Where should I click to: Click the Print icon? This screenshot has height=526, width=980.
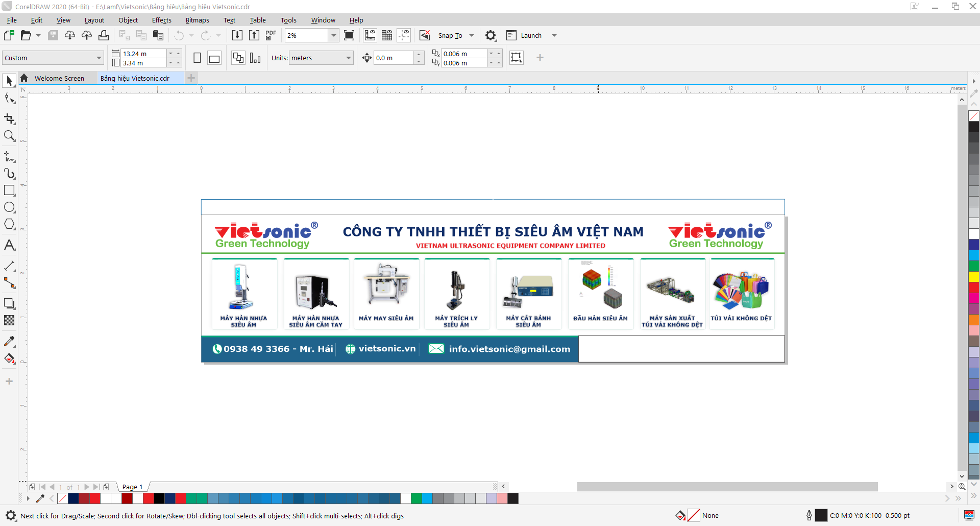(x=104, y=35)
